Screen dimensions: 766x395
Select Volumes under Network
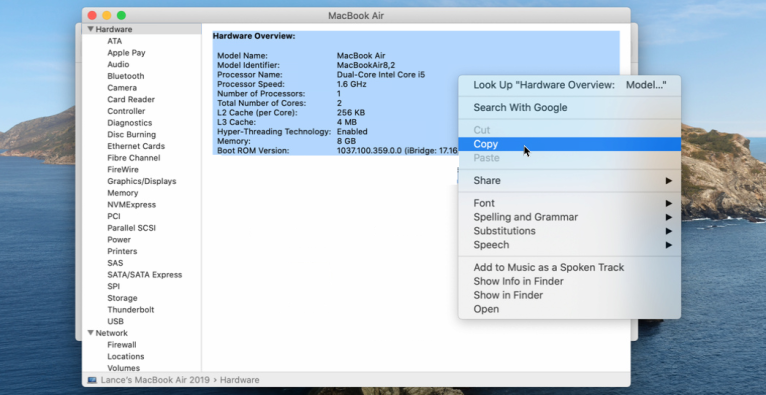pyautogui.click(x=124, y=368)
